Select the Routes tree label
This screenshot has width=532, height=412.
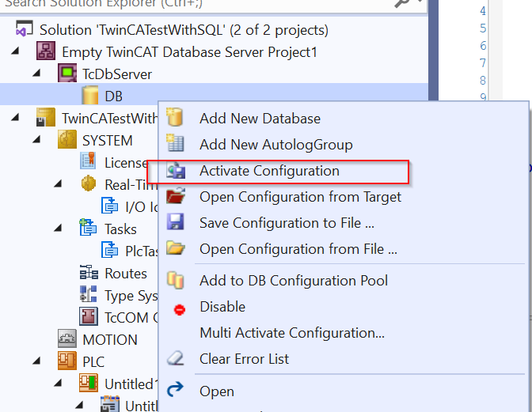126,274
